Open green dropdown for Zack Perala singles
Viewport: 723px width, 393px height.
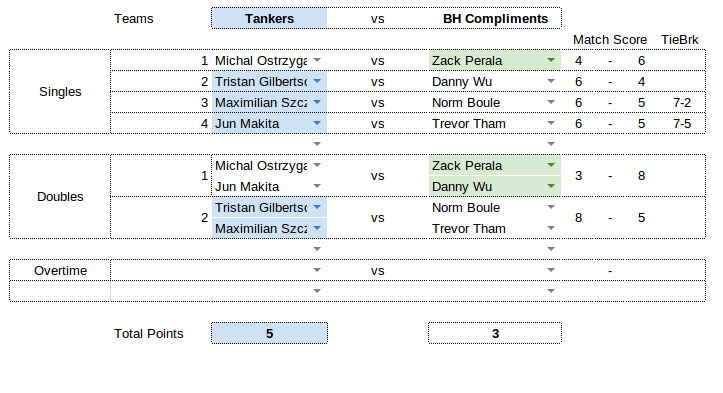[551, 60]
